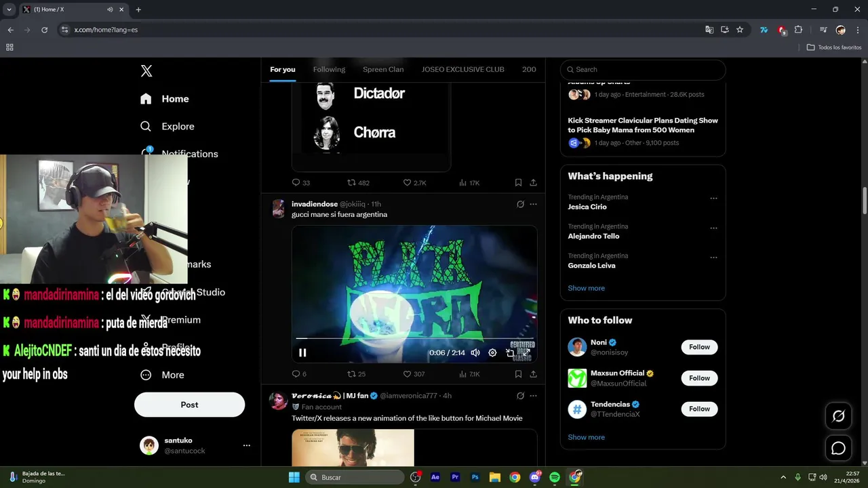This screenshot has height=488, width=868.
Task: Click the Post button
Action: [189, 405]
